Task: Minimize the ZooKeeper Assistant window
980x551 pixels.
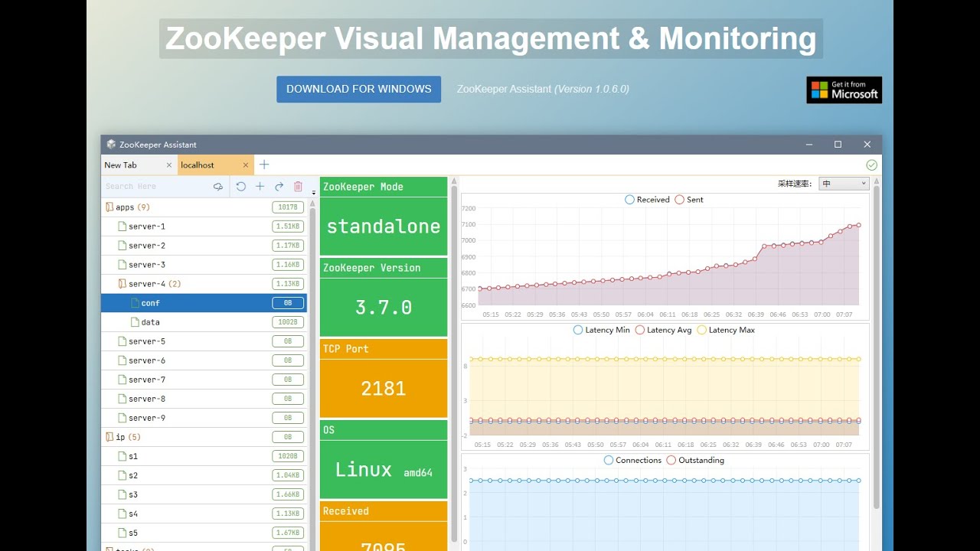Action: click(808, 145)
